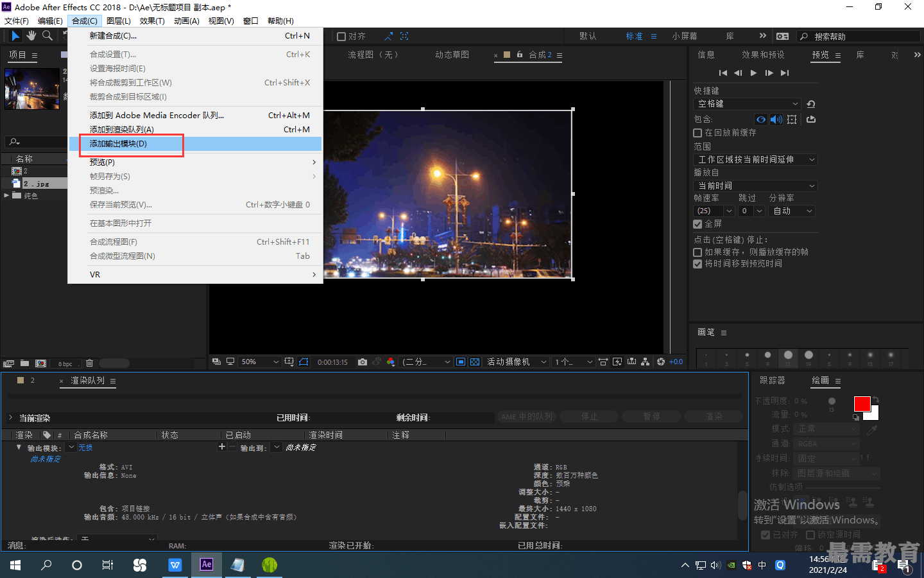
Task: Select the 标准 workspace
Action: [634, 37]
